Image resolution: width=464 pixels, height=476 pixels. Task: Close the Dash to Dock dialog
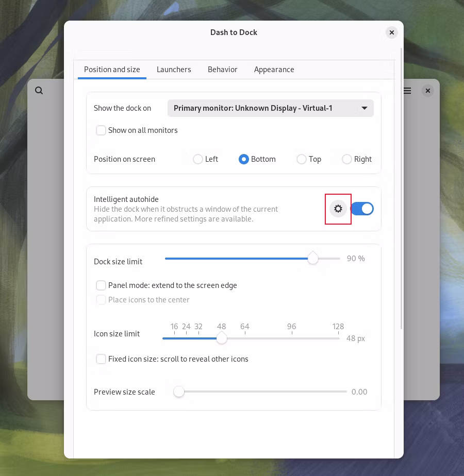pos(392,32)
